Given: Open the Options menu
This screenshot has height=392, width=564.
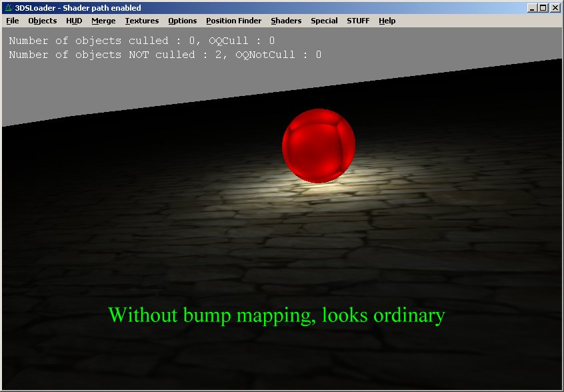Looking at the screenshot, I should [x=183, y=21].
